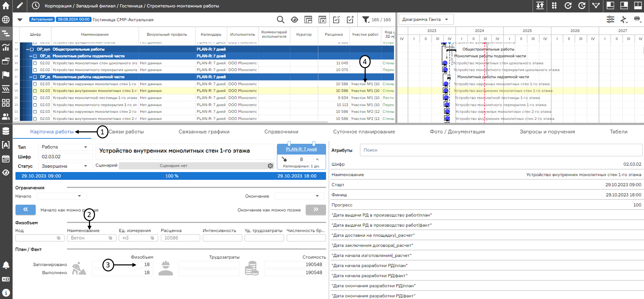The width and height of the screenshot is (644, 299).
Task: Click the refresh arrow icon in top bar
Action: point(568,6)
